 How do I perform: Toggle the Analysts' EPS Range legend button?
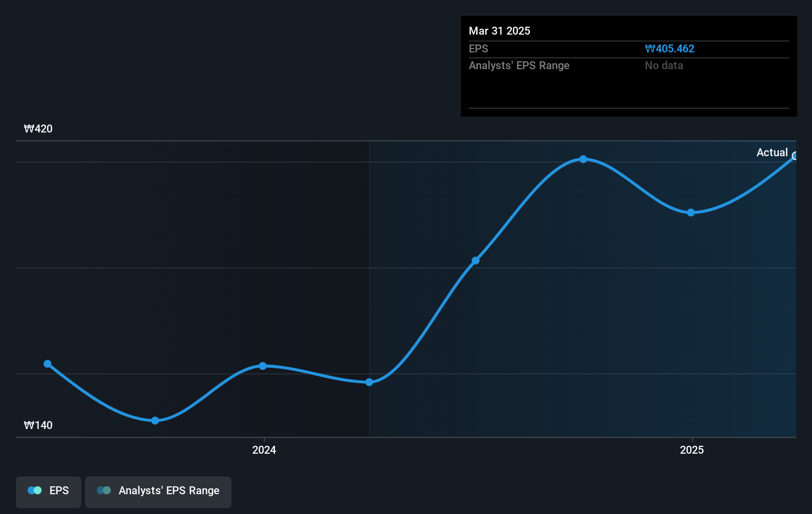(x=158, y=492)
